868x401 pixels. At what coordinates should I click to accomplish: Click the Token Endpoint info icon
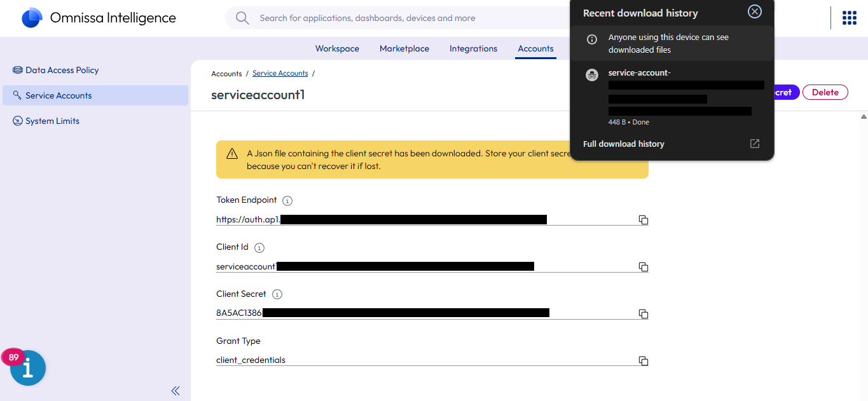point(287,201)
